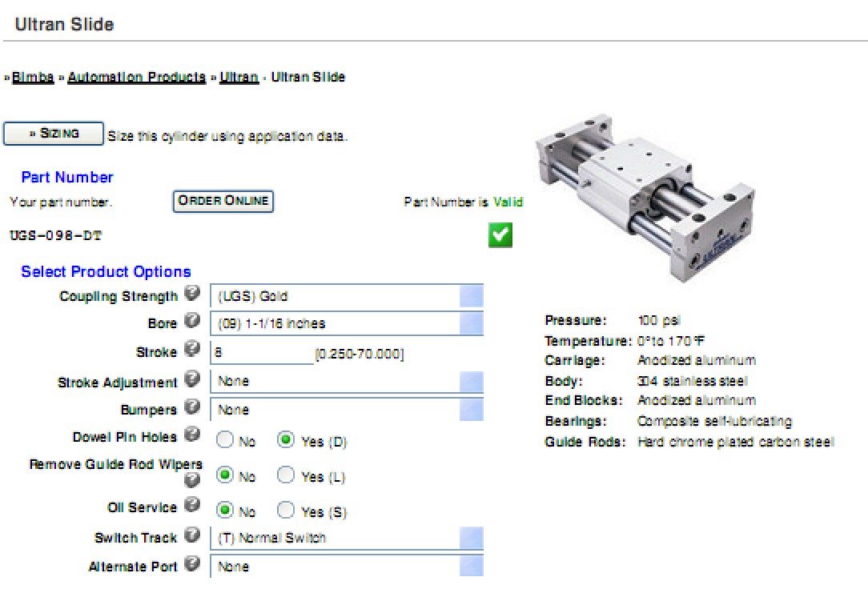Open the Bore help icon
Screen dimensions: 868x597
coord(192,320)
